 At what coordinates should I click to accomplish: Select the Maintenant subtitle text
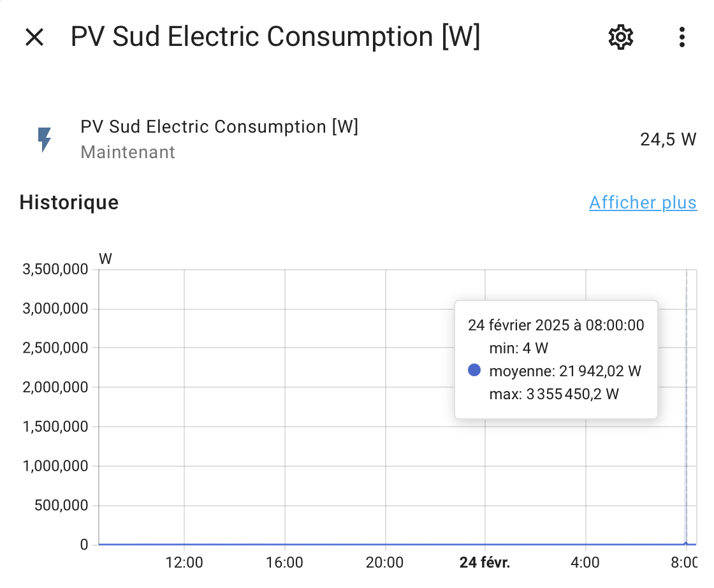tap(127, 152)
